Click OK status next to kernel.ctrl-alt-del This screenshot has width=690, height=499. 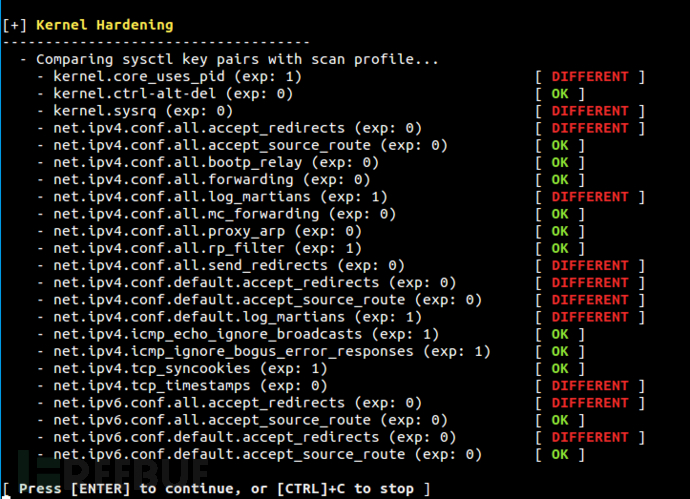click(x=559, y=94)
